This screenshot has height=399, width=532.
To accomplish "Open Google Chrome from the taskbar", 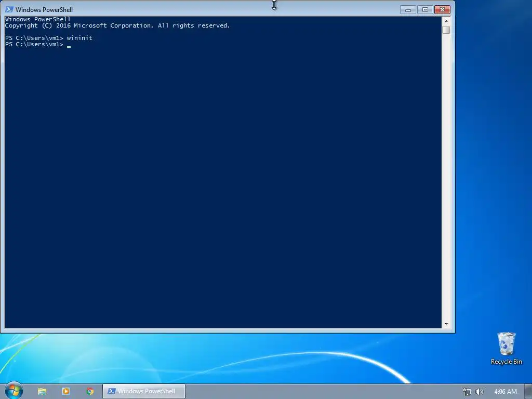I will click(90, 391).
